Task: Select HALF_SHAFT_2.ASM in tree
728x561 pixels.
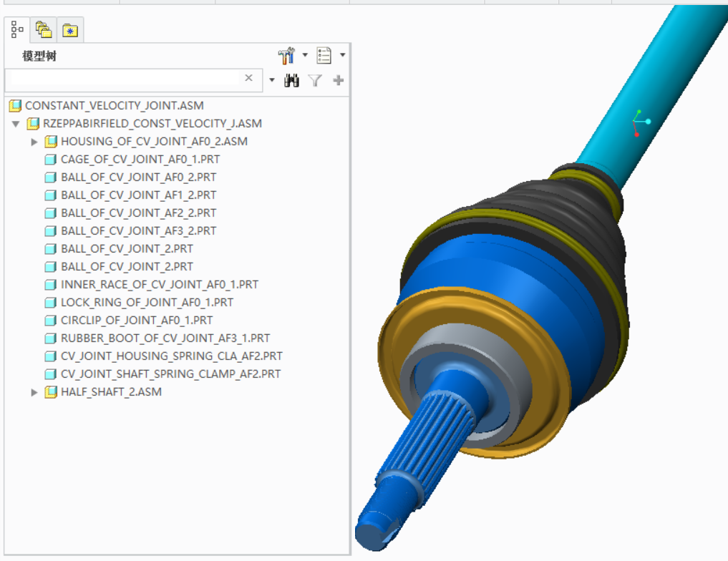Action: coord(112,391)
